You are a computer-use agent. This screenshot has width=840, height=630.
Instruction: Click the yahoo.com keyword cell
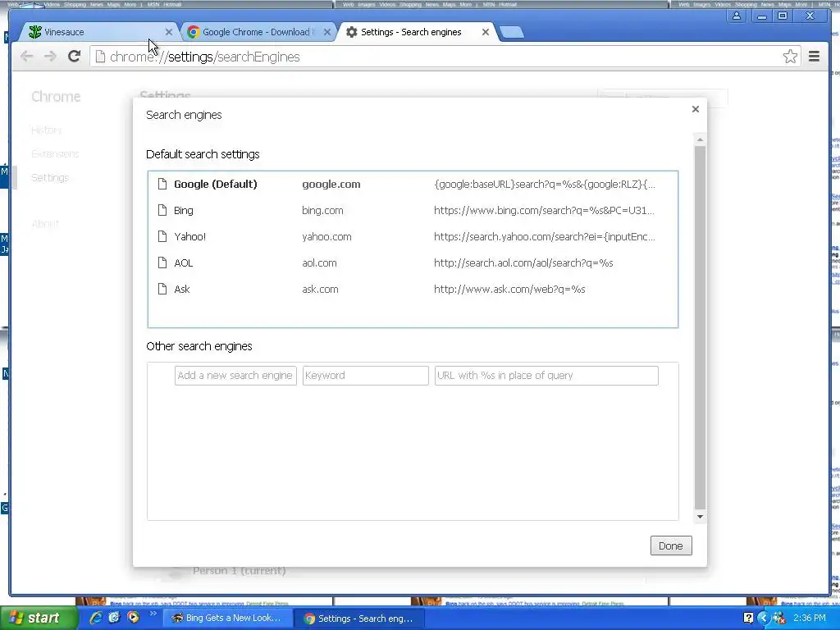[x=326, y=237]
